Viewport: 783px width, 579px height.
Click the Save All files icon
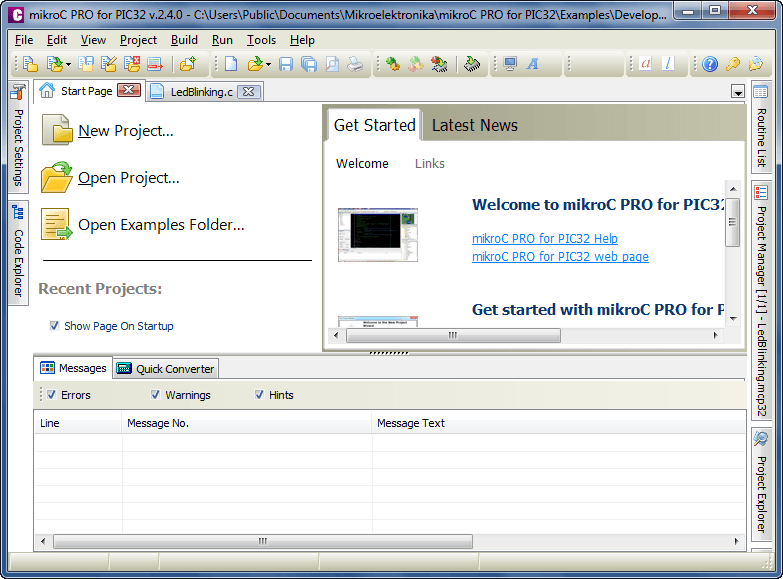pos(309,64)
